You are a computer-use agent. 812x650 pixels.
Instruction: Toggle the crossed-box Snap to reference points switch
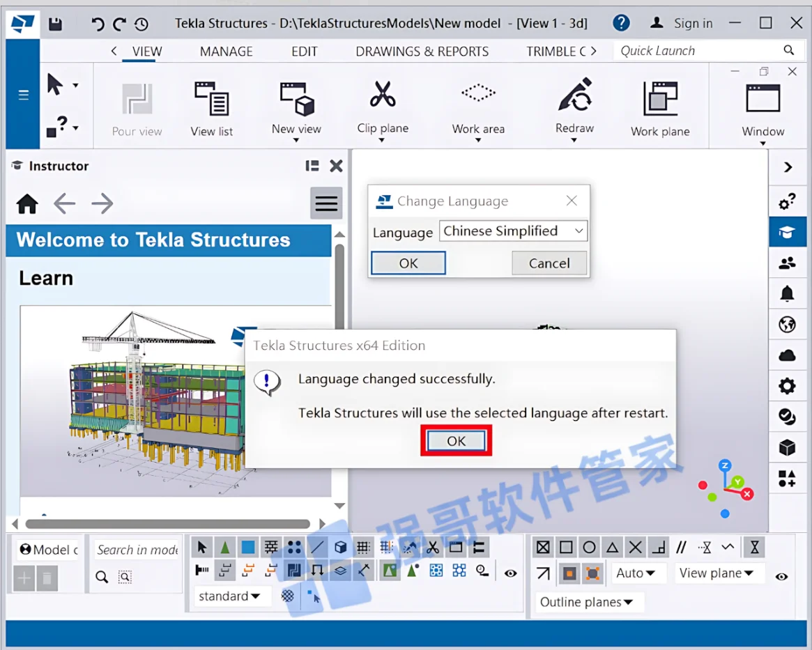(543, 547)
